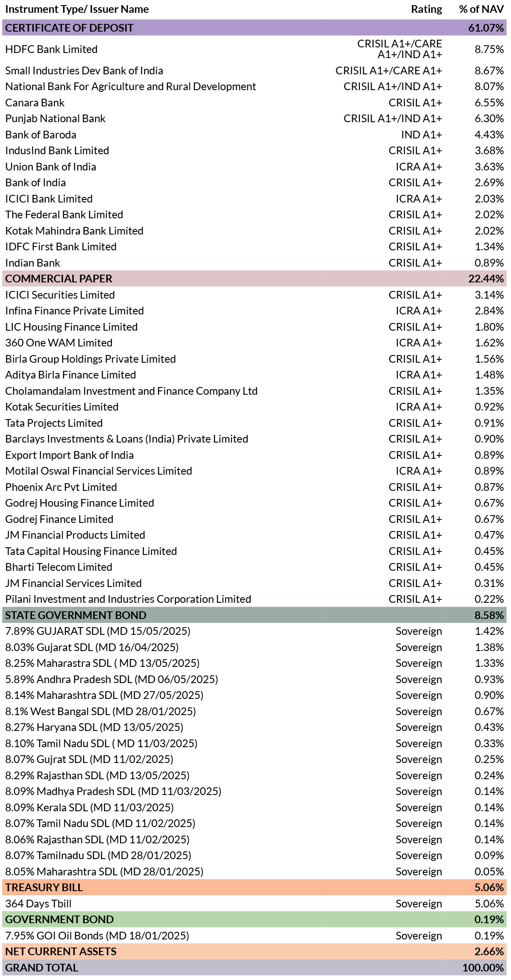The height and width of the screenshot is (980, 511).
Task: Select the State Government Bond header row
Action: [x=254, y=615]
